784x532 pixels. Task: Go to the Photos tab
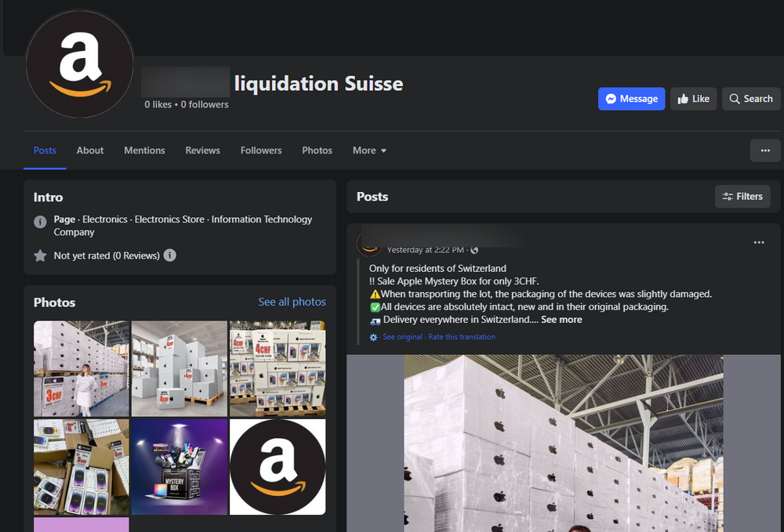(317, 150)
